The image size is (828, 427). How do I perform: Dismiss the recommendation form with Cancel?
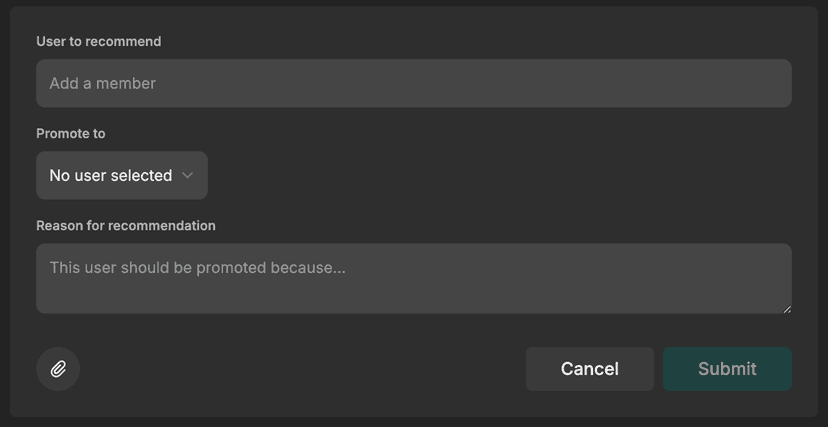click(x=589, y=369)
